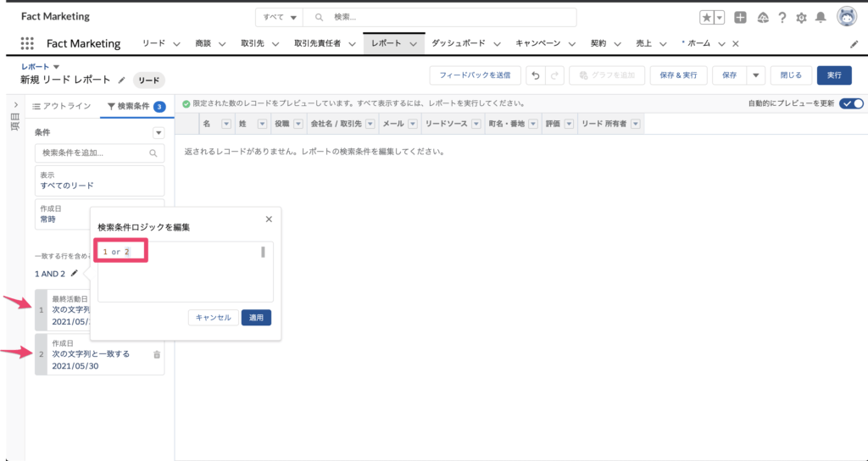Viewport: 868px width, 461px height.
Task: Click the redo arrow button
Action: pyautogui.click(x=554, y=75)
